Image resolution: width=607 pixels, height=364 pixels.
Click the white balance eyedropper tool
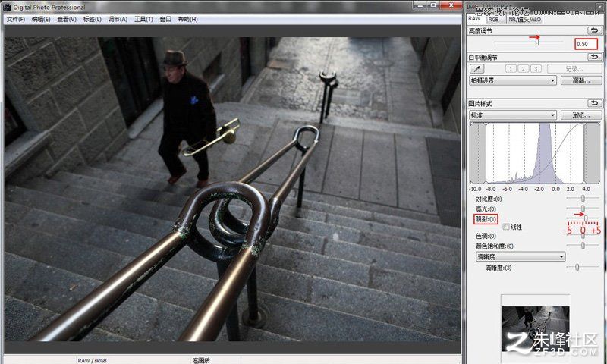[x=477, y=69]
